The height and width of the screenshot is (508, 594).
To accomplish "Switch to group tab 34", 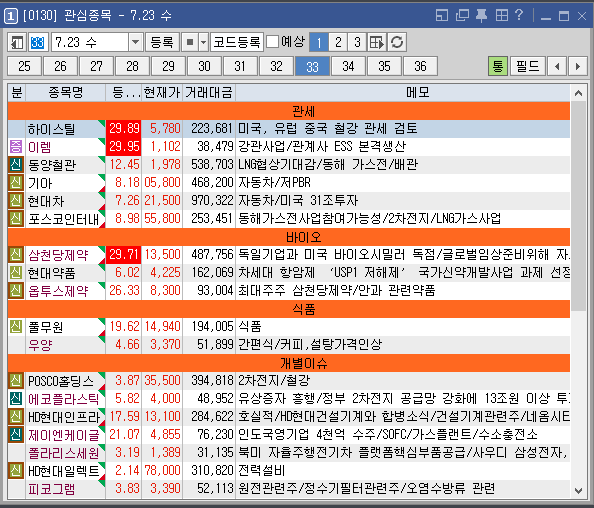I will (348, 66).
